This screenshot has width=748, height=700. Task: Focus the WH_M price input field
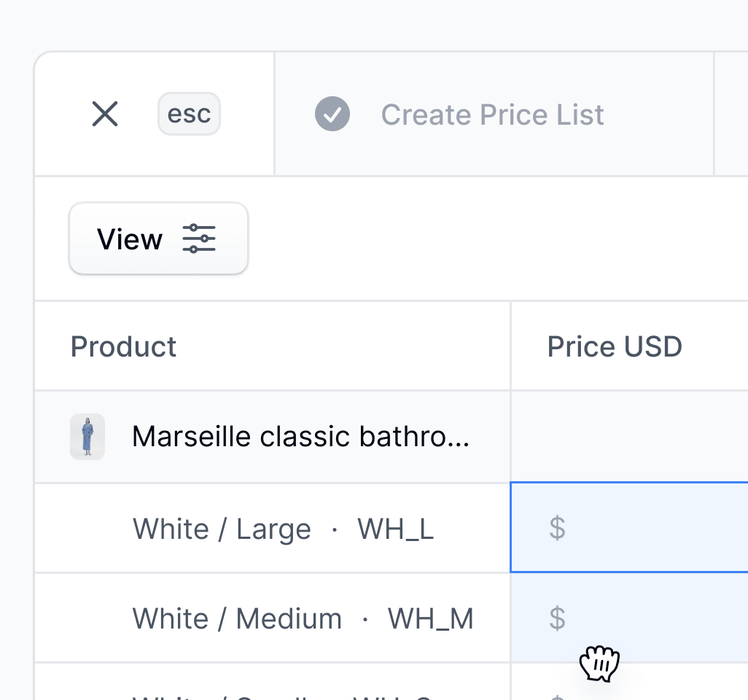[629, 618]
